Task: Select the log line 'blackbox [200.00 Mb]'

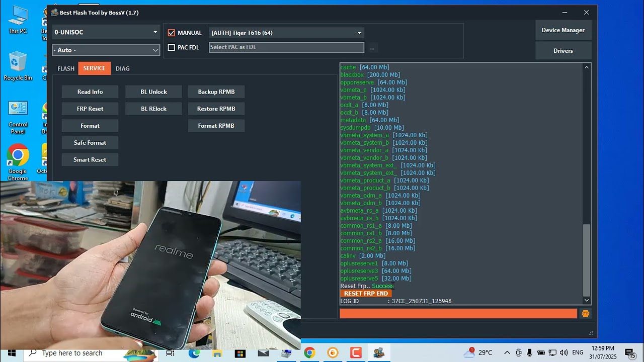Action: pyautogui.click(x=370, y=75)
